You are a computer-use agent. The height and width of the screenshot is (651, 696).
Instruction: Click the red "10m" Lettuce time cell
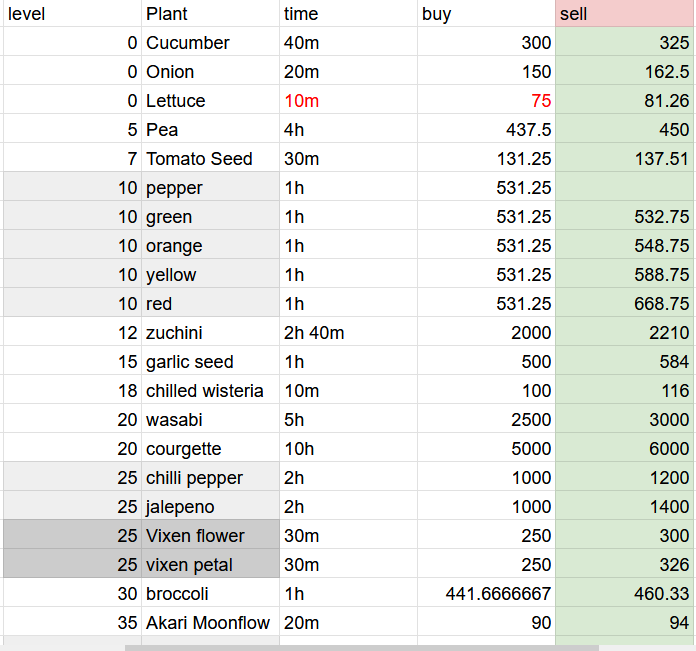tap(348, 101)
